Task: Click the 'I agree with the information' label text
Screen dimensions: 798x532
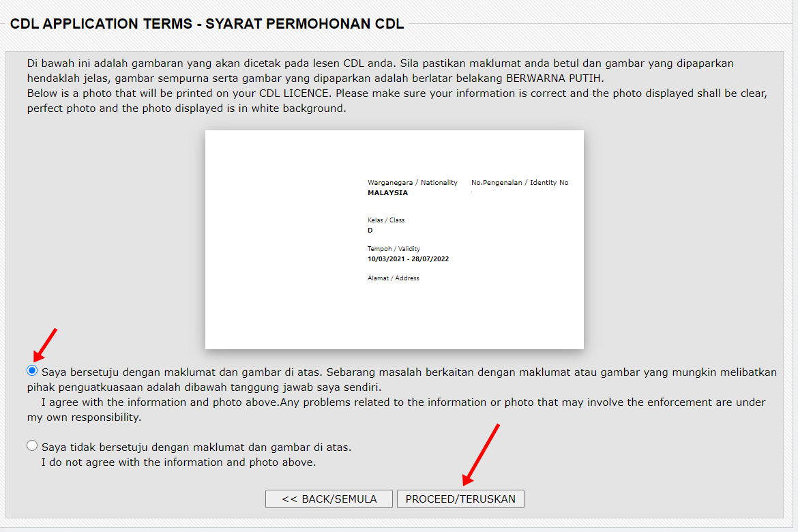Action: pyautogui.click(x=402, y=402)
